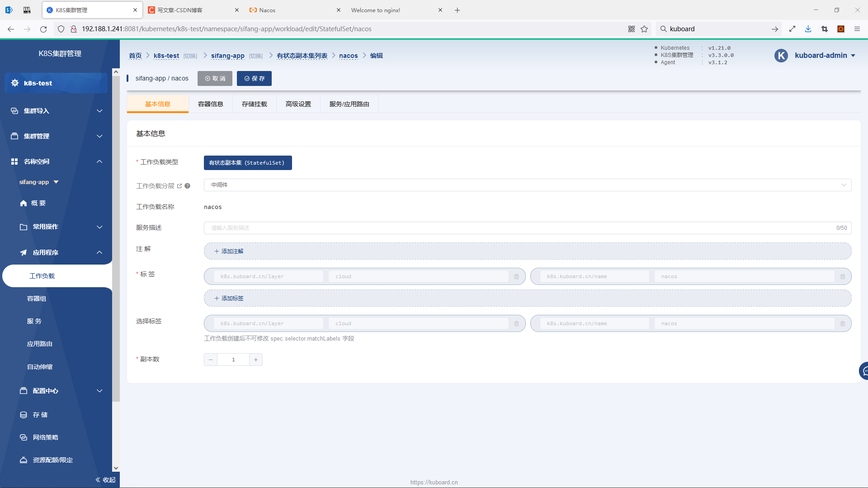Click the 取消 cancel button
This screenshot has width=868, height=488.
215,78
